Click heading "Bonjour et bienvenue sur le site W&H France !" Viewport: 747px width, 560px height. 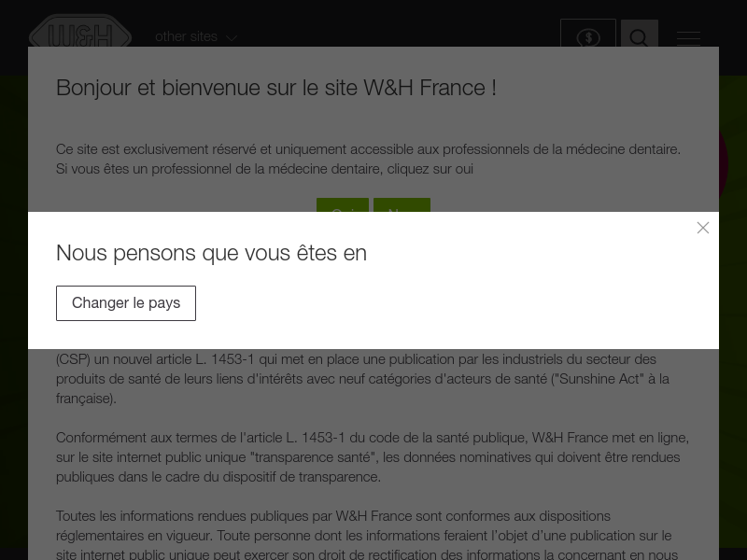[276, 88]
